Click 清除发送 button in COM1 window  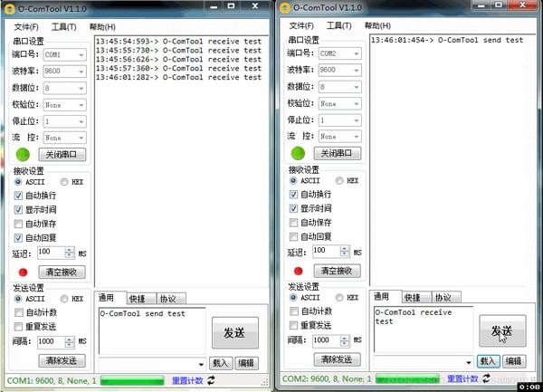(62, 360)
